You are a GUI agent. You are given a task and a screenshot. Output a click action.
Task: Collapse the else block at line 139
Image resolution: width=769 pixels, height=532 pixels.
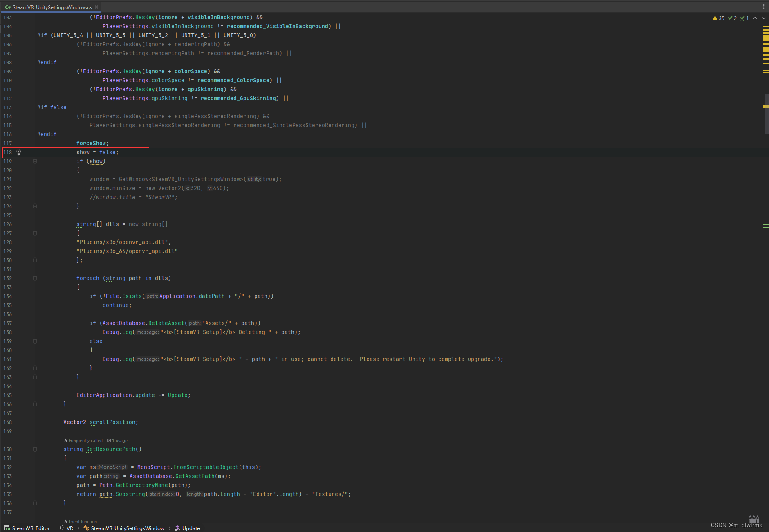pos(35,341)
